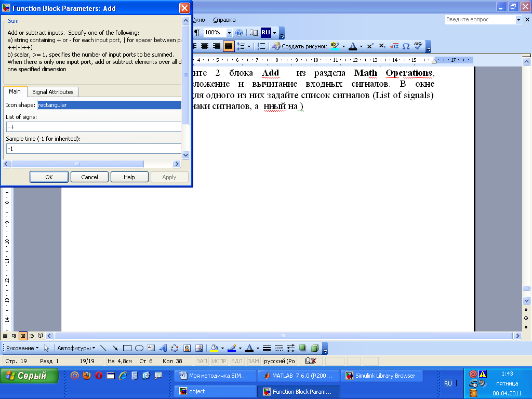This screenshot has width=532, height=399.
Task: Toggle justified alignment in Word toolbar
Action: pos(229,46)
